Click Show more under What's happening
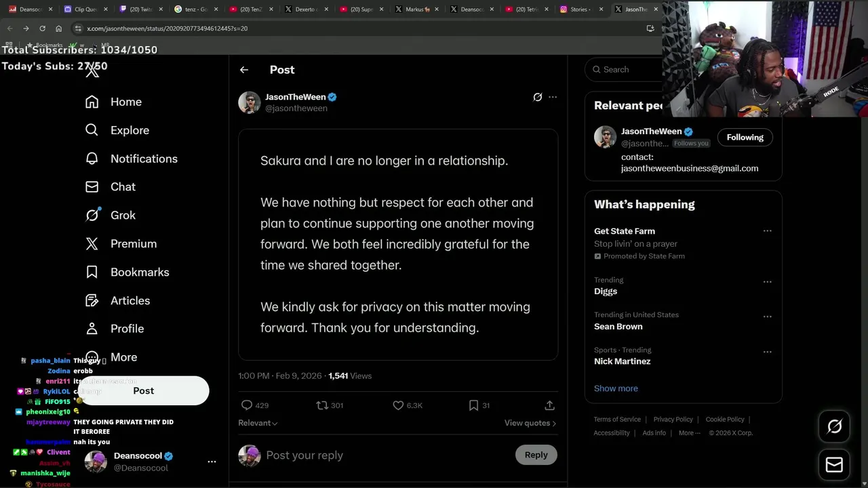Image resolution: width=868 pixels, height=488 pixels. tap(616, 388)
